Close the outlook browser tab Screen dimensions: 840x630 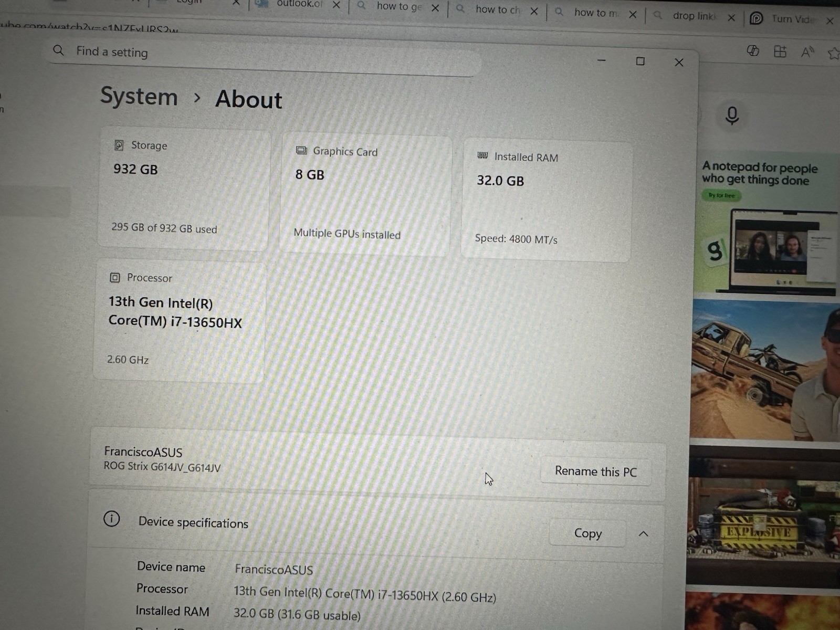click(x=337, y=5)
